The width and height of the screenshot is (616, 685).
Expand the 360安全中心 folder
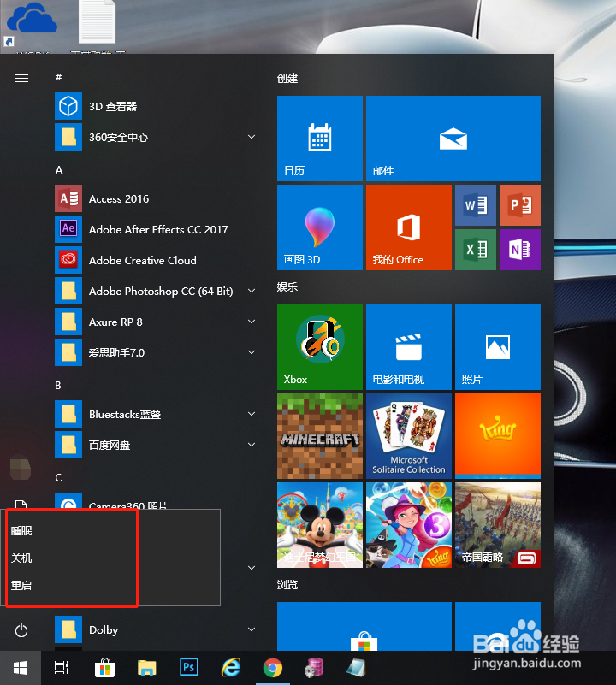(x=252, y=137)
